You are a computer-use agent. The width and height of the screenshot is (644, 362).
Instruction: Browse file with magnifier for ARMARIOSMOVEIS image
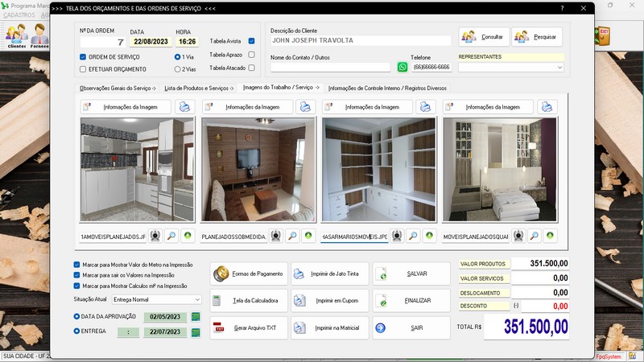[x=413, y=236]
